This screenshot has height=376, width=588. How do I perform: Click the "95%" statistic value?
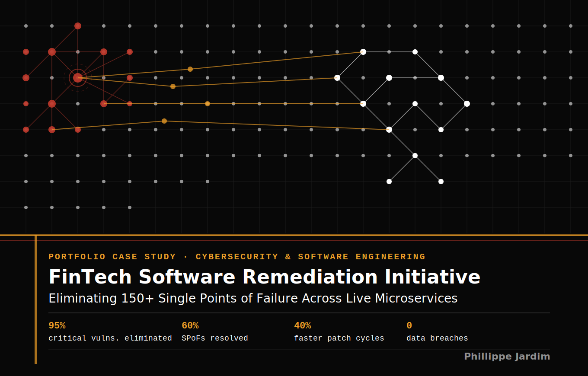(x=57, y=326)
